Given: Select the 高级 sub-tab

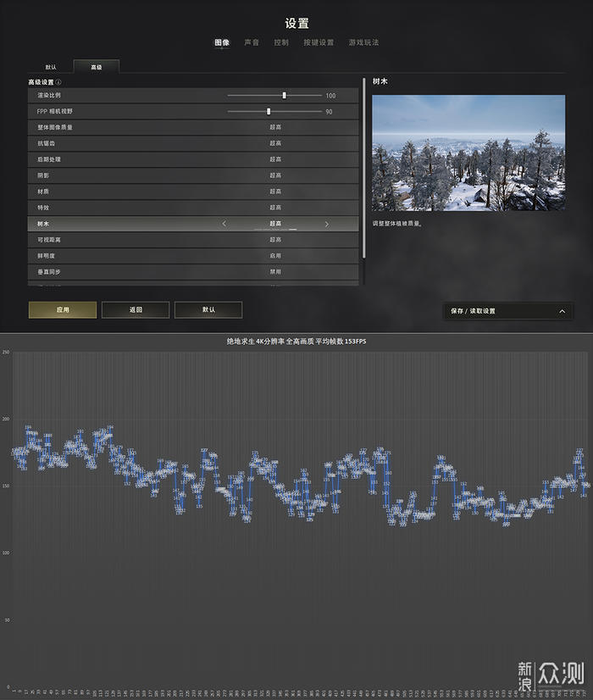Looking at the screenshot, I should click(x=97, y=67).
